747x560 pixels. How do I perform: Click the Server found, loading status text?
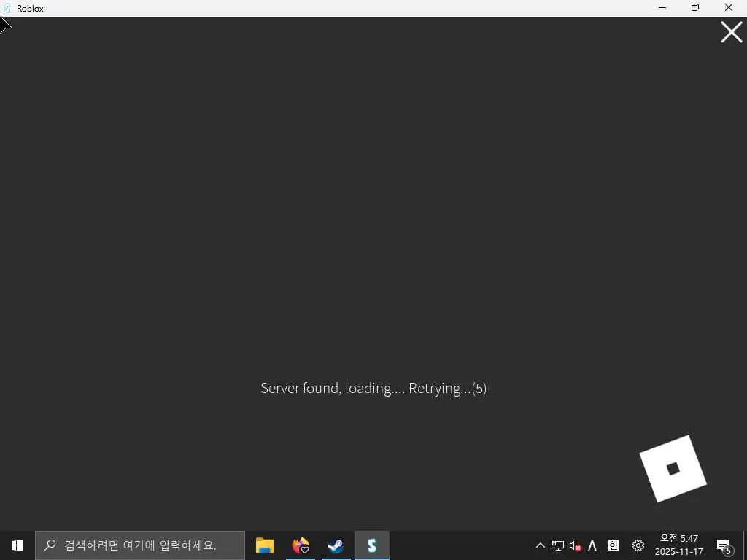point(373,388)
